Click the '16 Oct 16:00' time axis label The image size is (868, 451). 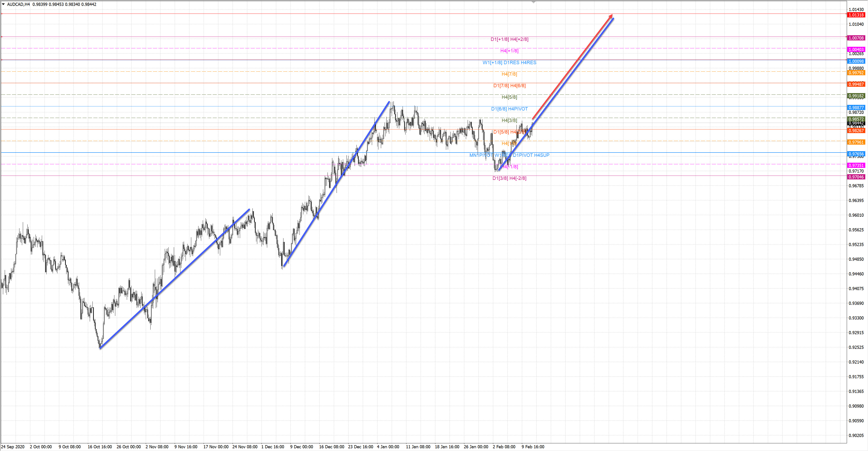point(100,447)
